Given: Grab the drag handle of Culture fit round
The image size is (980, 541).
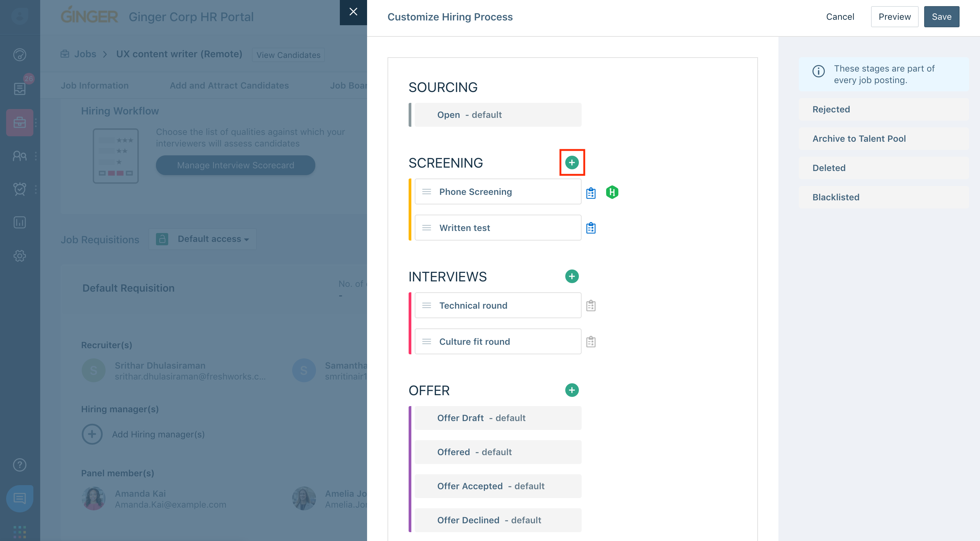Looking at the screenshot, I should pyautogui.click(x=427, y=342).
